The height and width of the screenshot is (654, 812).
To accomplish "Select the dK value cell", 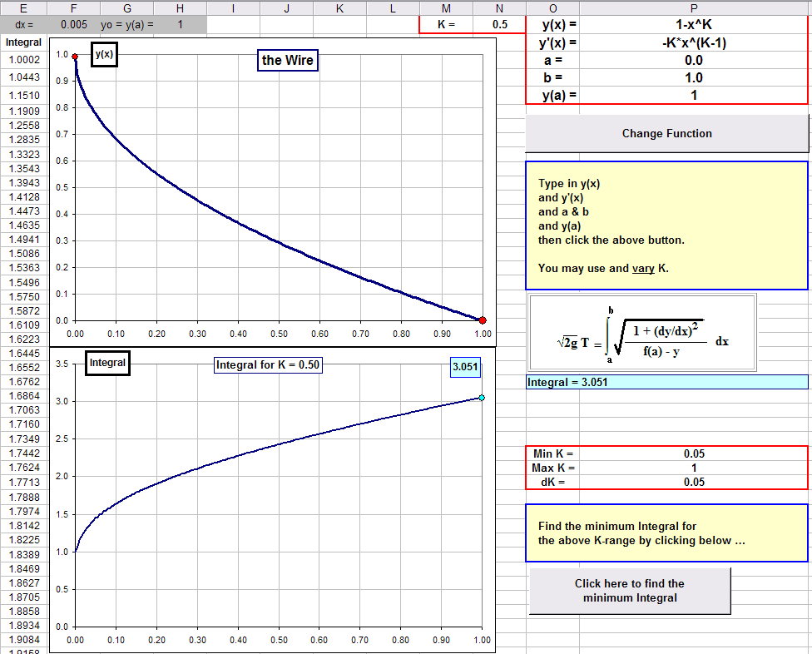I will (x=694, y=482).
